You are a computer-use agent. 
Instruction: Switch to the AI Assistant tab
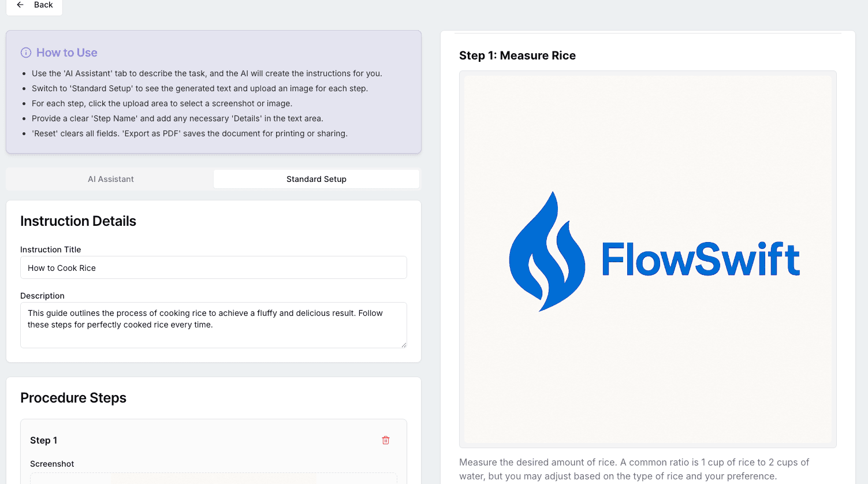(x=110, y=179)
